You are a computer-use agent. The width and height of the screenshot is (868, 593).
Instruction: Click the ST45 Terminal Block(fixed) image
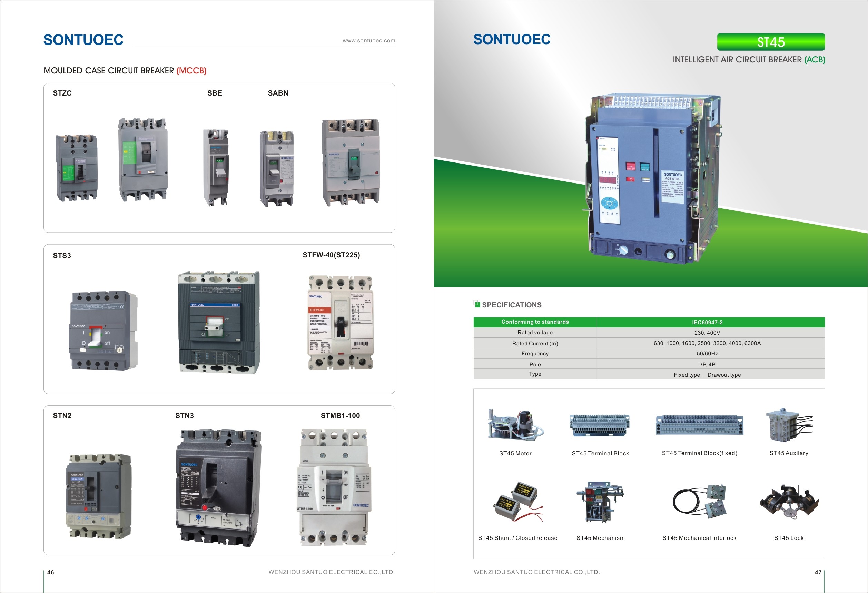700,425
